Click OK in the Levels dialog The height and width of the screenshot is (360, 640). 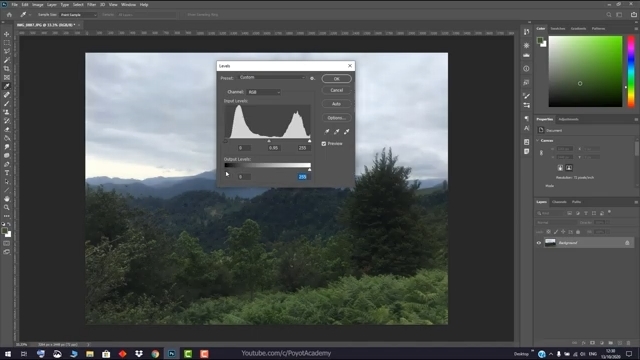click(336, 79)
